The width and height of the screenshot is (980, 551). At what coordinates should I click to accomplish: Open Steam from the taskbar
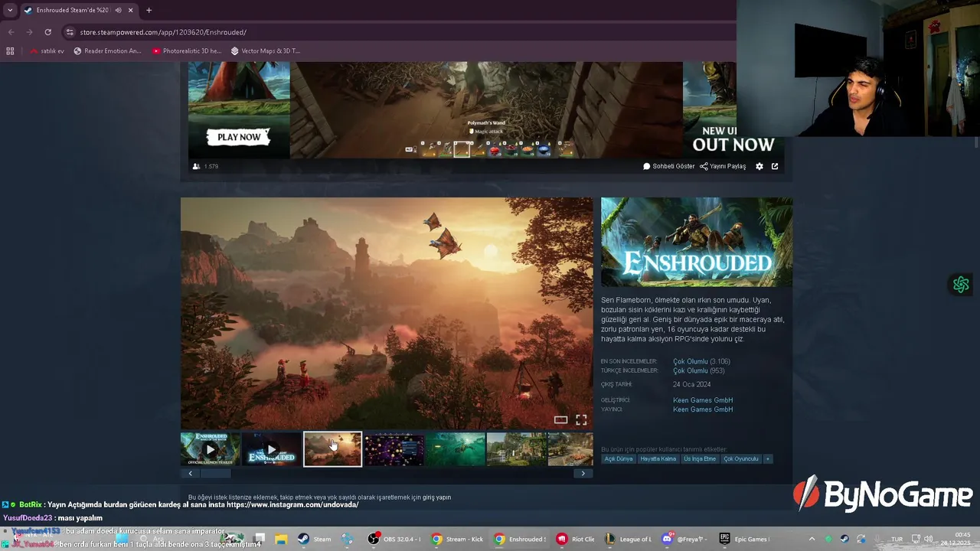point(314,539)
